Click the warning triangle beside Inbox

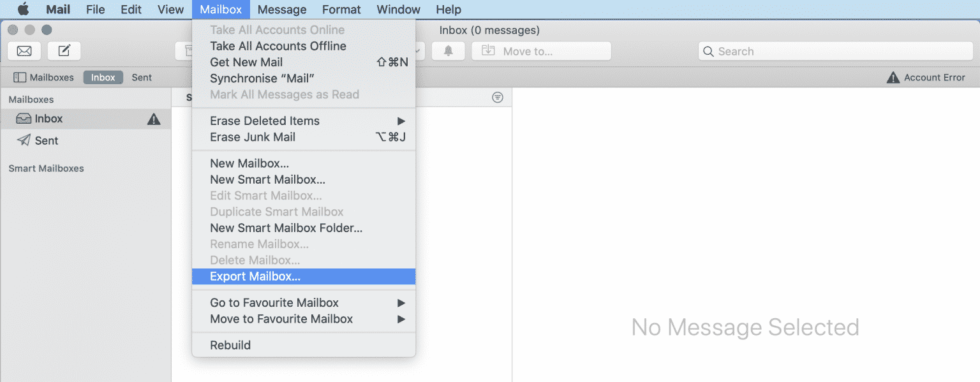(153, 118)
